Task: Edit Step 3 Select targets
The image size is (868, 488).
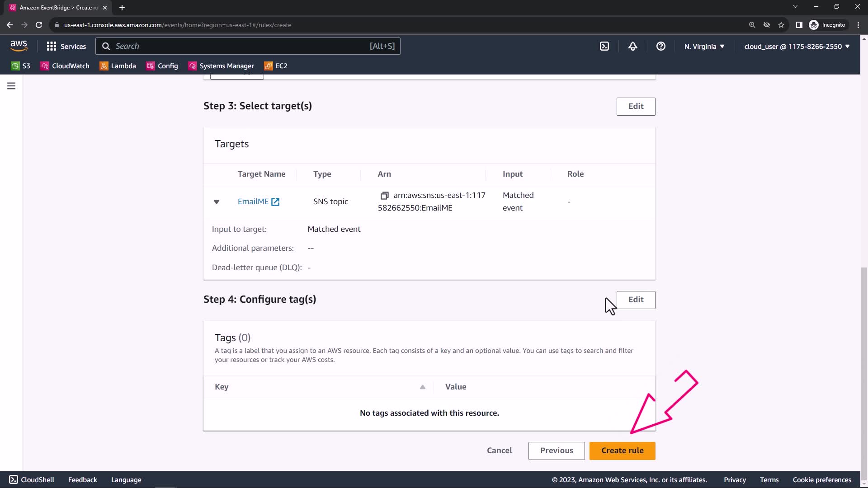Action: click(x=635, y=106)
